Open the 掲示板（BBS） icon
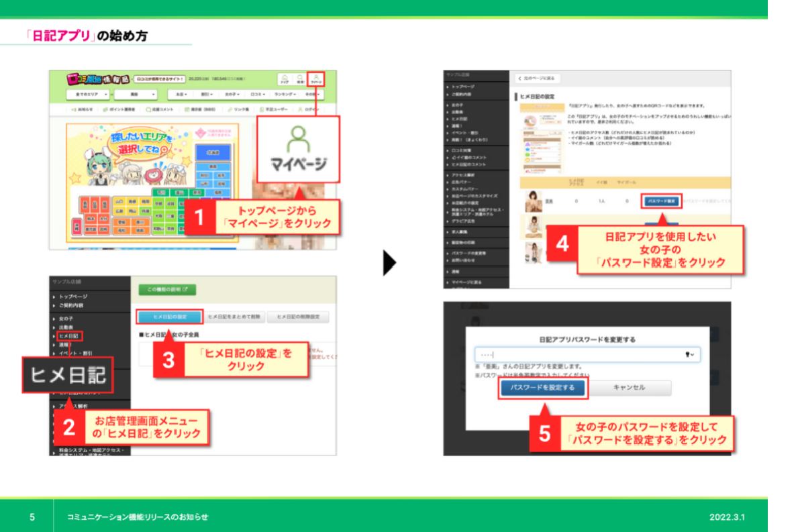The height and width of the screenshot is (532, 800). click(x=201, y=108)
